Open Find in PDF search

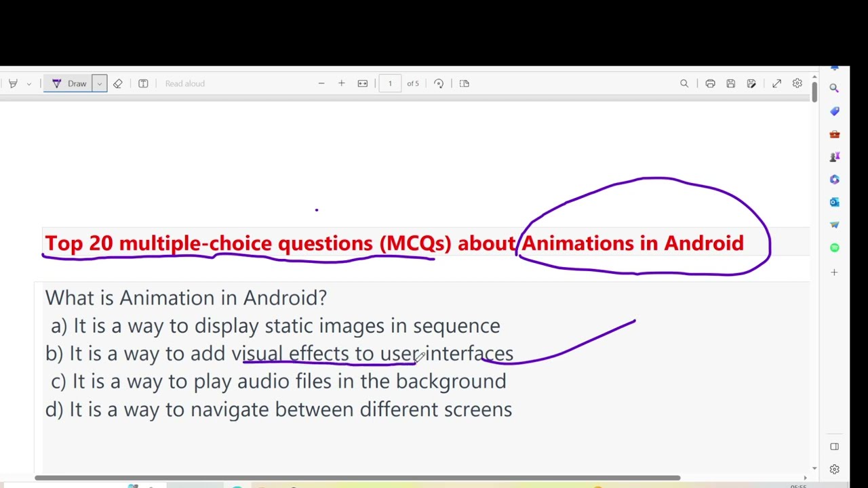click(684, 83)
